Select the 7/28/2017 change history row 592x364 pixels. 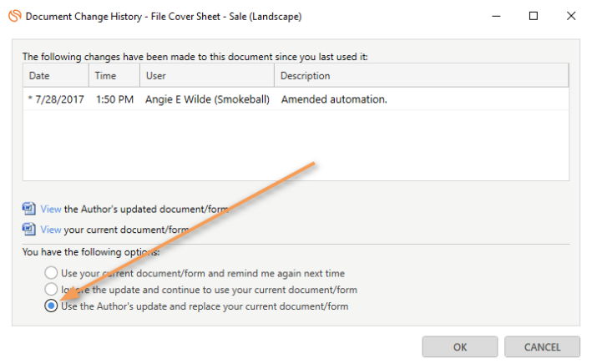(296, 99)
